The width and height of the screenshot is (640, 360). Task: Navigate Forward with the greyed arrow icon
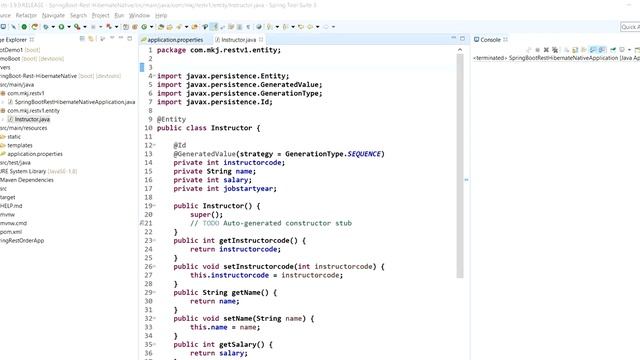(326, 27)
